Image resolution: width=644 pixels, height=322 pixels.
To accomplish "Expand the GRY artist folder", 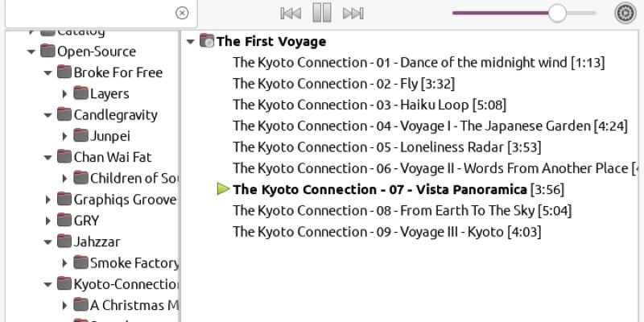I will [x=48, y=220].
